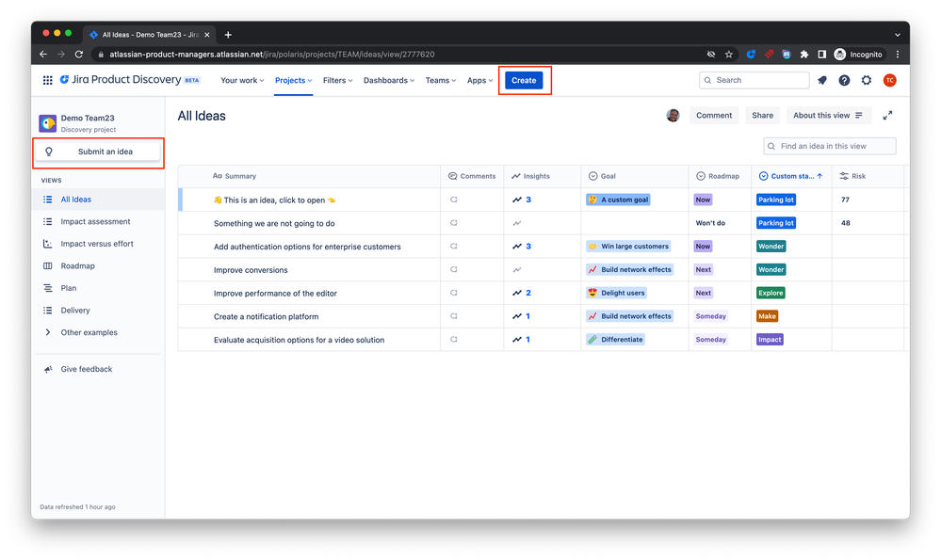
Task: Open the notifications bell icon
Action: pos(822,80)
